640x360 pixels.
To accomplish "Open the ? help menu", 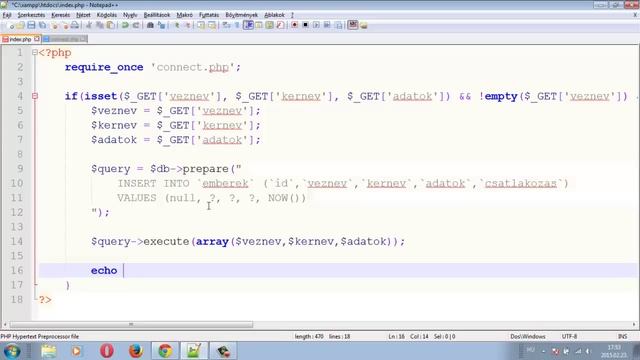I will click(292, 15).
